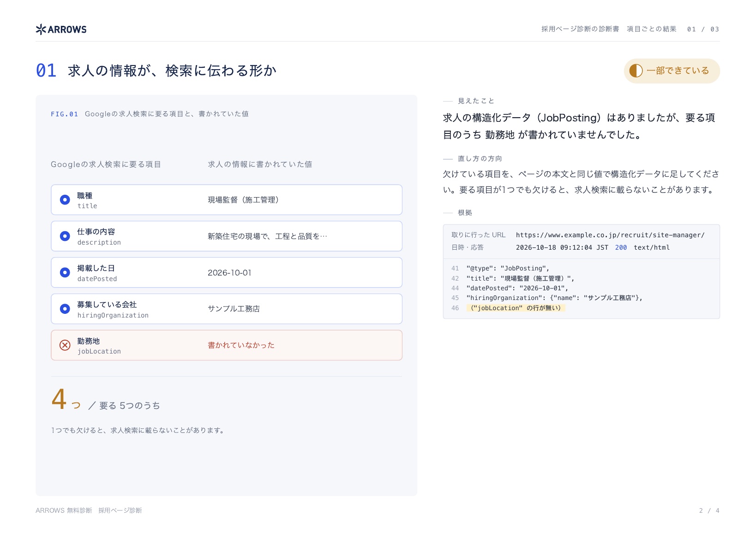Image resolution: width=756 pixels, height=534 pixels.
Task: Click the large 4 count number
Action: point(59,399)
